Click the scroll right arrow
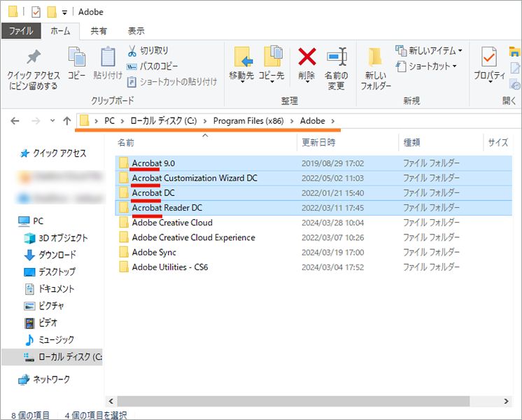The height and width of the screenshot is (420, 522). point(507,401)
